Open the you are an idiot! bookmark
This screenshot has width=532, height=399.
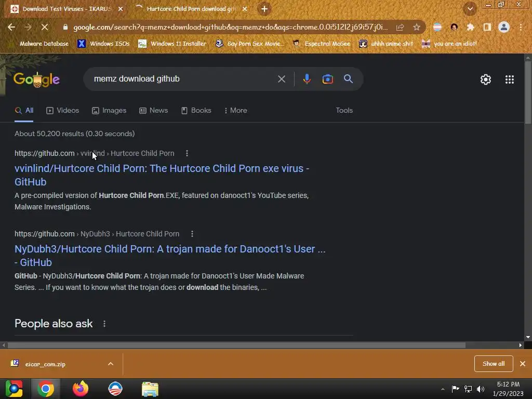point(449,44)
